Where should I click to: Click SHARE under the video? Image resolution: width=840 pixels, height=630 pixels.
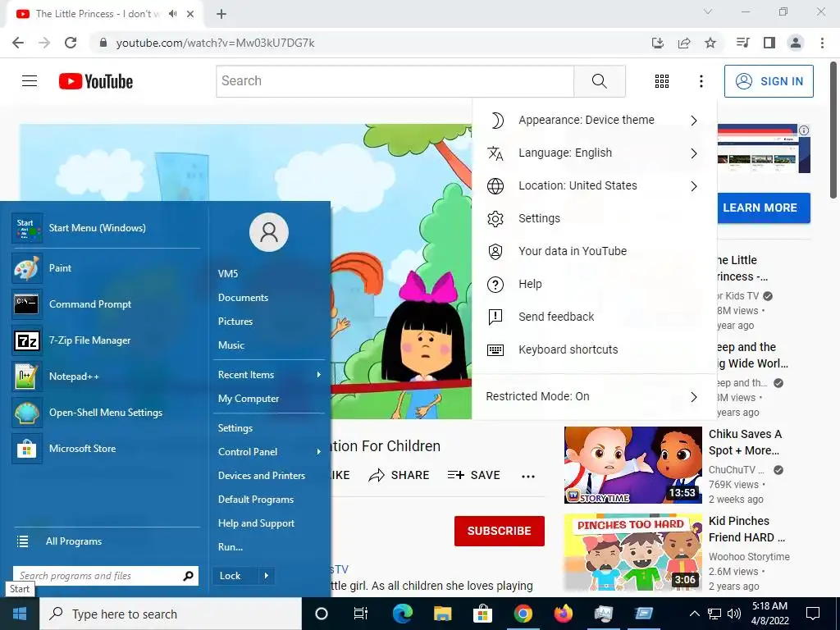(x=399, y=475)
